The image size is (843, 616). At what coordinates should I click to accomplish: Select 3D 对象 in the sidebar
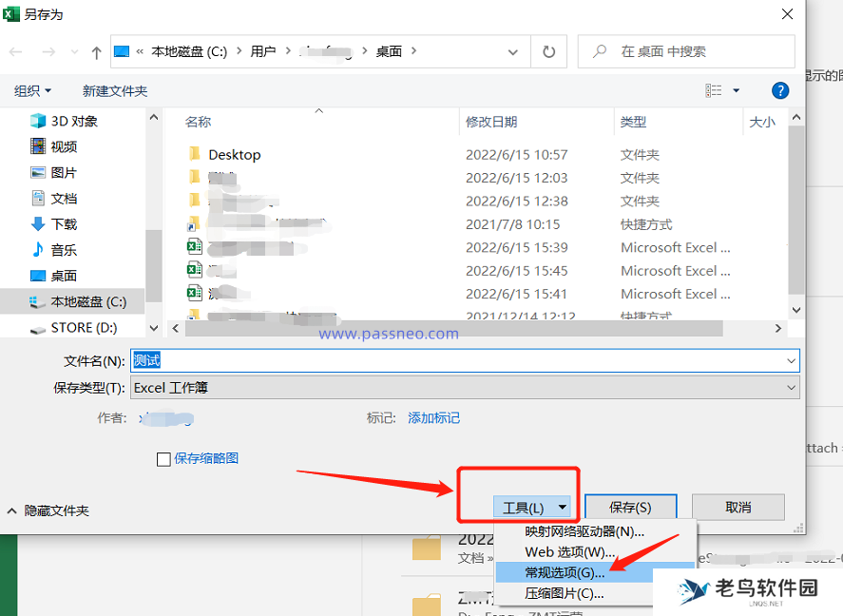coord(73,121)
